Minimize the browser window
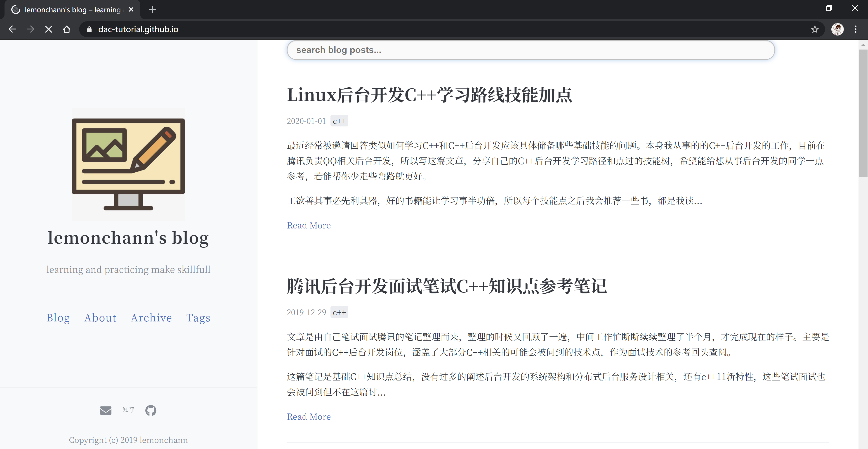The height and width of the screenshot is (449, 868). 803,8
